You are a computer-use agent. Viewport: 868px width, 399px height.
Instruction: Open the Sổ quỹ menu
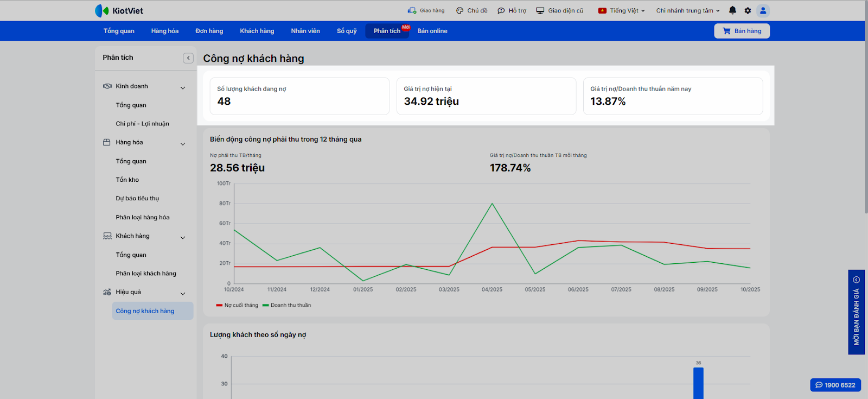[x=347, y=31]
